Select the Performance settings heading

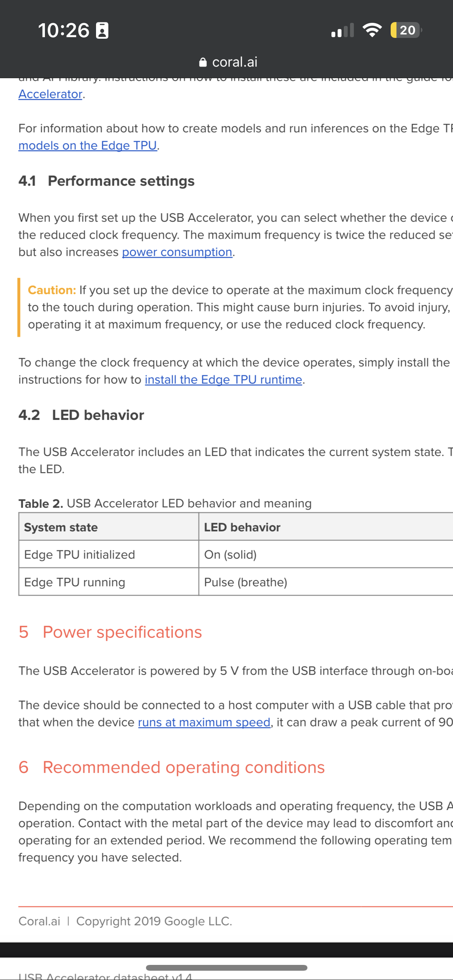pos(106,181)
